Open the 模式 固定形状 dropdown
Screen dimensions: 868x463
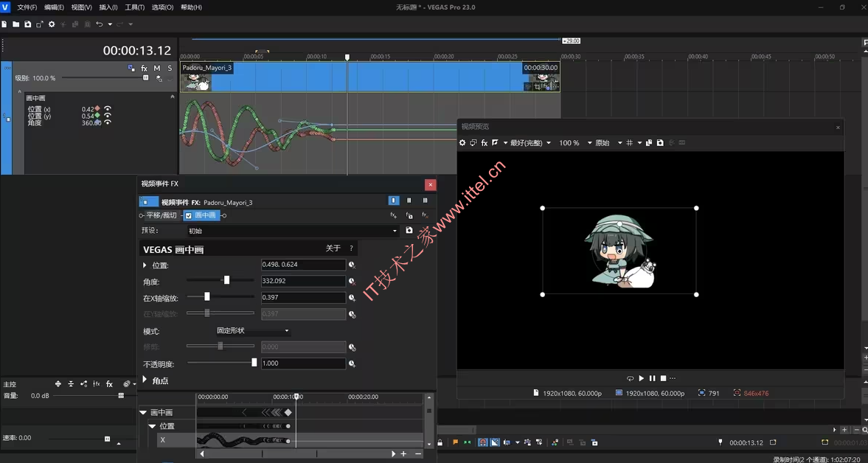pos(252,331)
